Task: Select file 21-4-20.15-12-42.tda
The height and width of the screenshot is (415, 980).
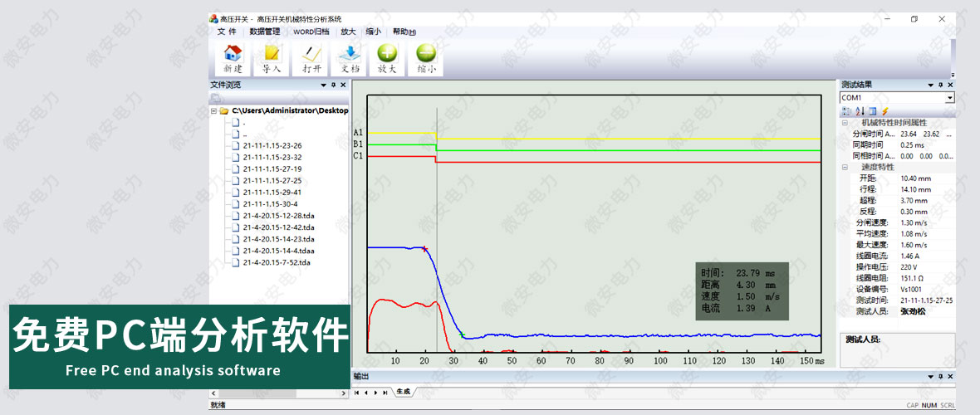Action: [x=278, y=227]
